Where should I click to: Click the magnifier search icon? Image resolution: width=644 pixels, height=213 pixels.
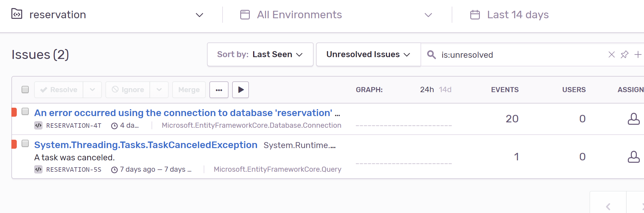[x=431, y=54]
